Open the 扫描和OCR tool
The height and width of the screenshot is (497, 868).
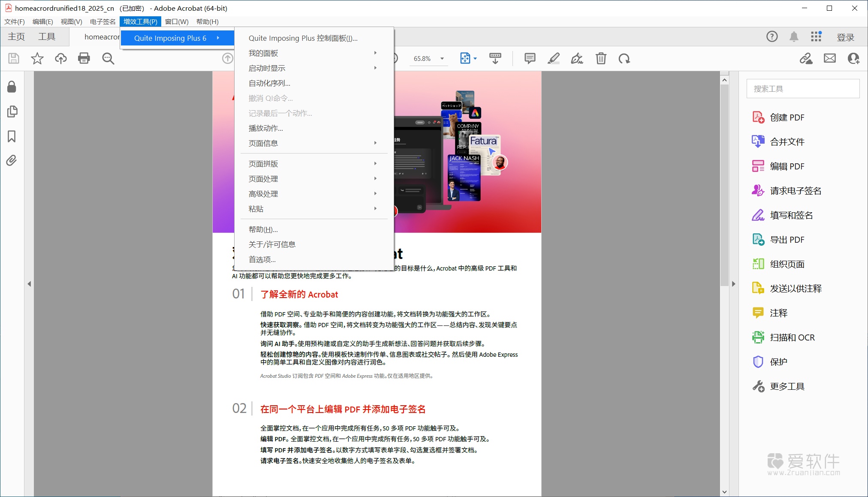pyautogui.click(x=792, y=337)
